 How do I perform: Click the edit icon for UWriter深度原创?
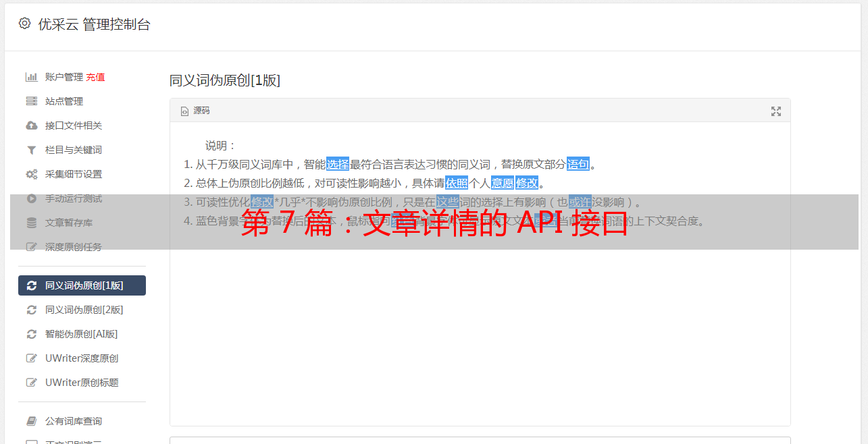click(x=31, y=358)
